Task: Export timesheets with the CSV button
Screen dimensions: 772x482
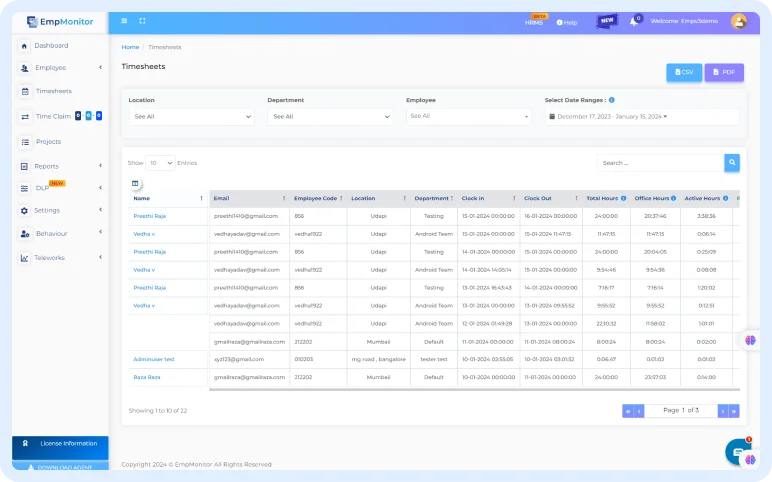Action: (684, 72)
